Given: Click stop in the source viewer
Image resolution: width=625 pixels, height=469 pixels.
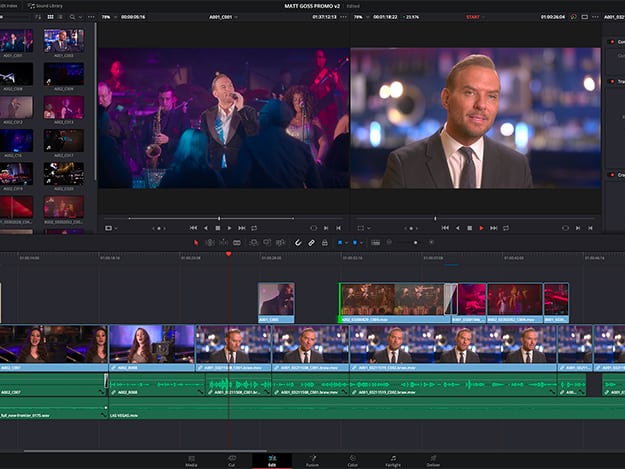Looking at the screenshot, I should pyautogui.click(x=218, y=228).
